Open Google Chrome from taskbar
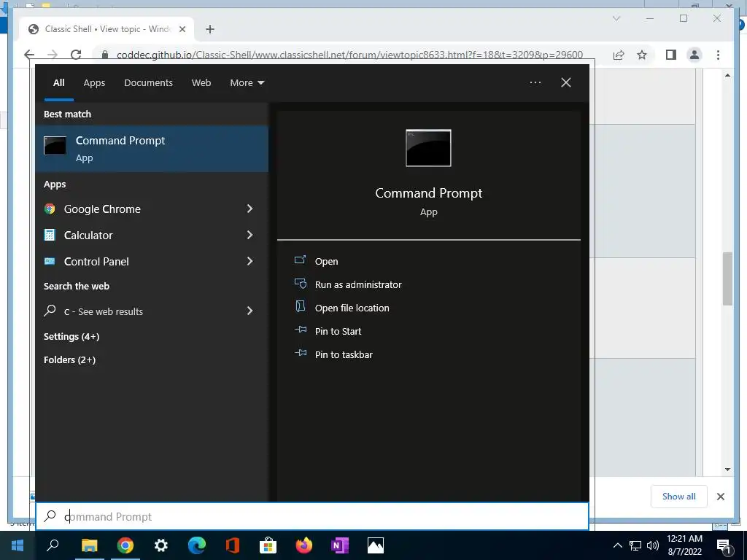 pyautogui.click(x=125, y=545)
